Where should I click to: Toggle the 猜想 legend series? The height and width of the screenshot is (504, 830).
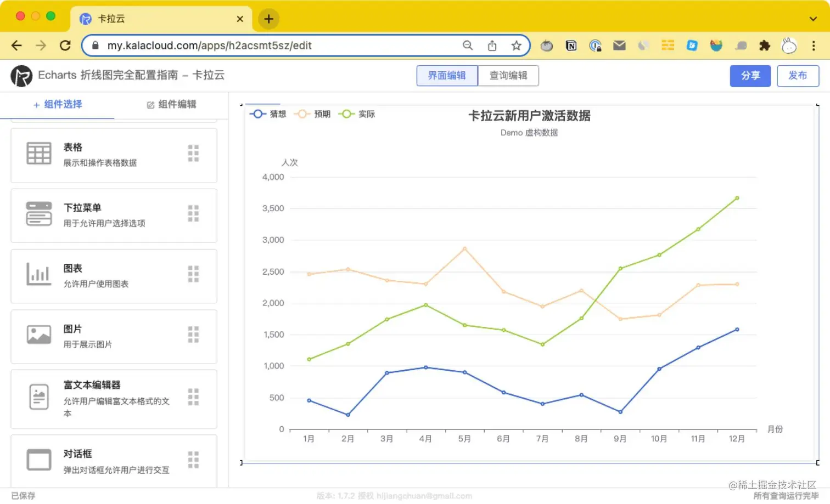click(268, 114)
